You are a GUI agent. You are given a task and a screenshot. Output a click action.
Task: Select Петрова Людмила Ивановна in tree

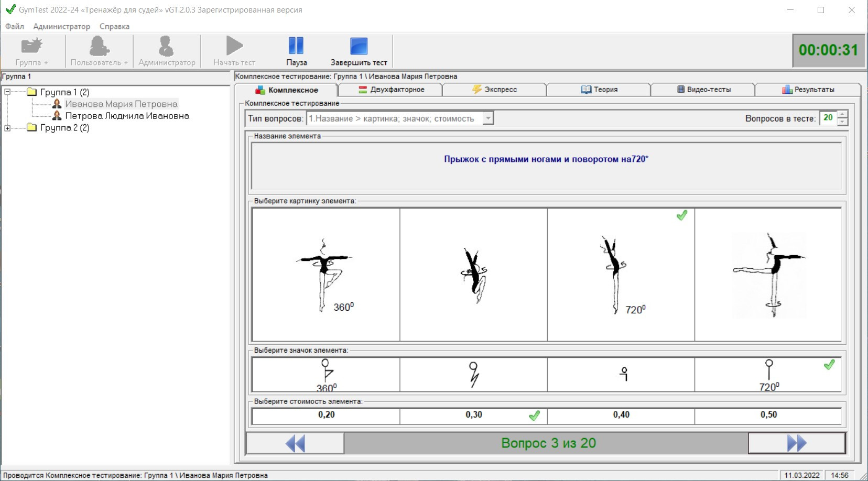coord(127,116)
